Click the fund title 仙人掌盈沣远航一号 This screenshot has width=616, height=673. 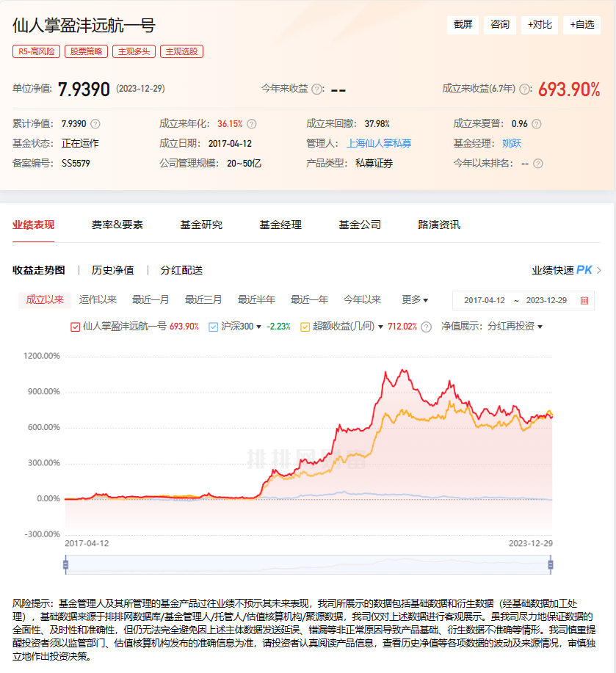tap(84, 26)
